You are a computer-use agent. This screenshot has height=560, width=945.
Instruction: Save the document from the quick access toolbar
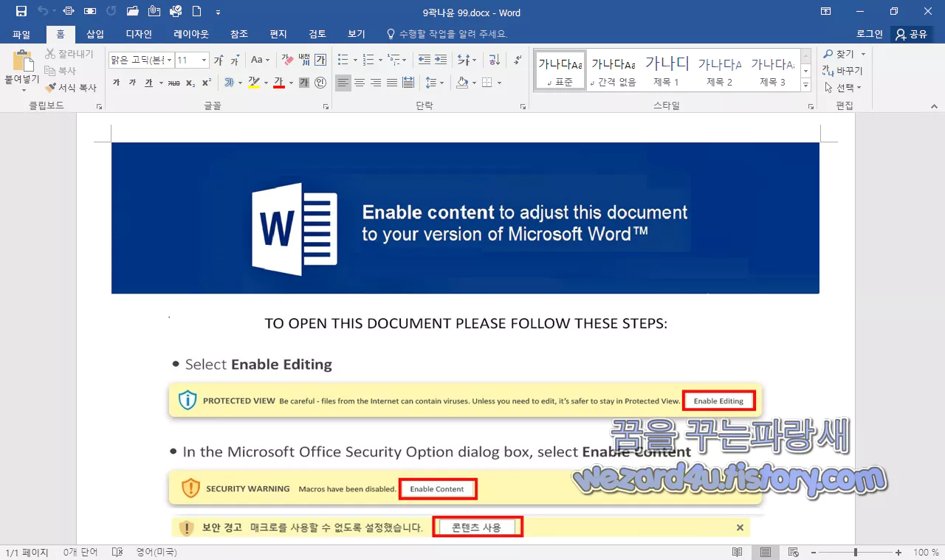(x=21, y=12)
